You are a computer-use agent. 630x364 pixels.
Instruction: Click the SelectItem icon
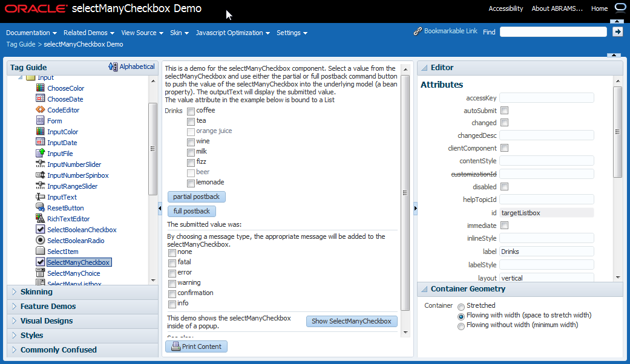click(40, 251)
